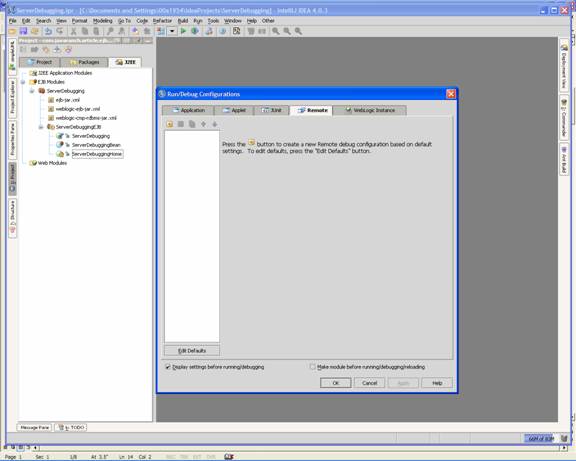Image resolution: width=576 pixels, height=461 pixels.
Task: Select the Remote tab in dialog
Action: [x=311, y=110]
